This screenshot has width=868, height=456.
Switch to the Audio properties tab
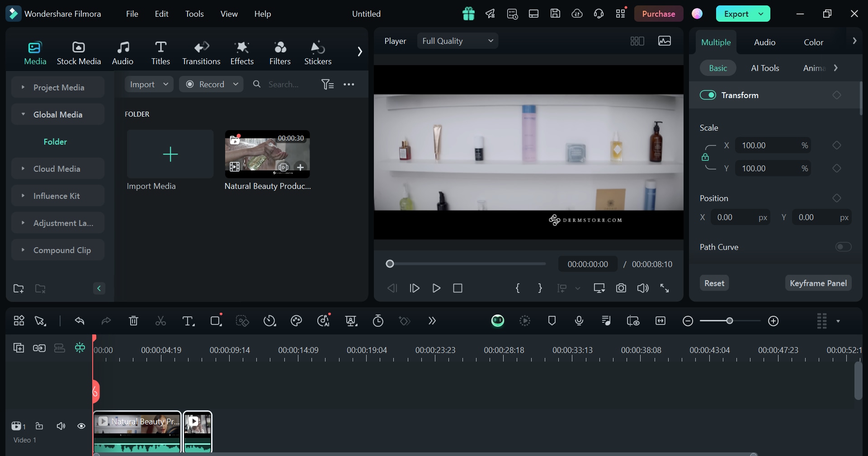(764, 42)
